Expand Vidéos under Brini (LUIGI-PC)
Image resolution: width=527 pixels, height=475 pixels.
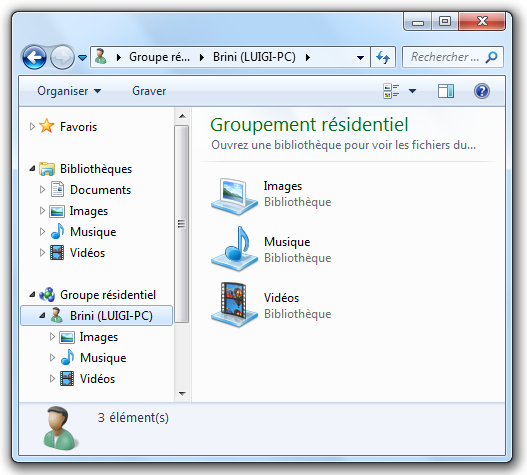pyautogui.click(x=52, y=379)
